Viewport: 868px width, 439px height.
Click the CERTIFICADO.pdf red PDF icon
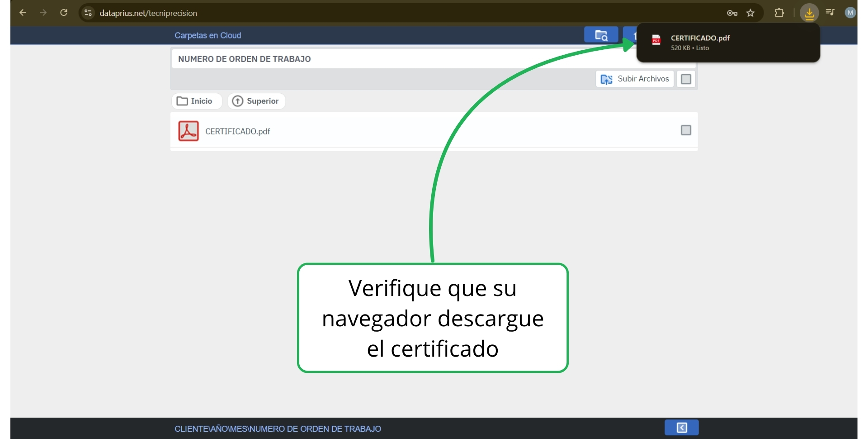point(189,131)
